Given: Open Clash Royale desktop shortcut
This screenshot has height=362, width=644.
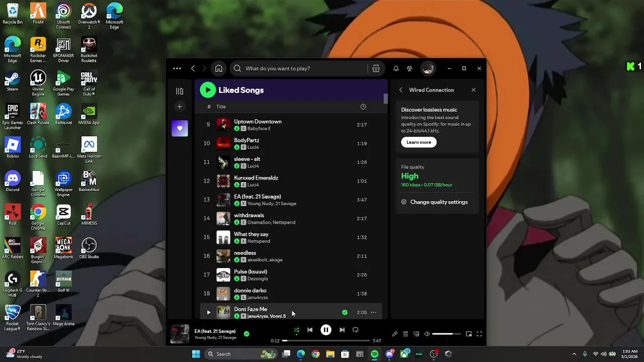Looking at the screenshot, I should click(38, 115).
